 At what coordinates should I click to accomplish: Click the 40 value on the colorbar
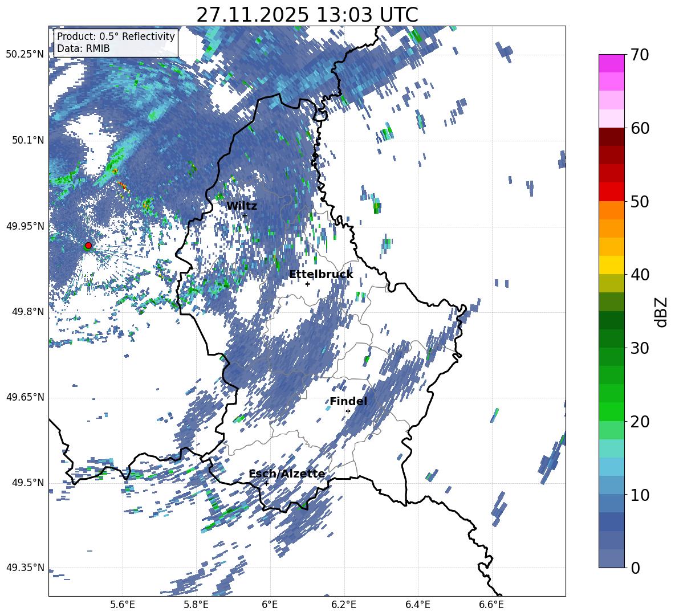pos(640,275)
